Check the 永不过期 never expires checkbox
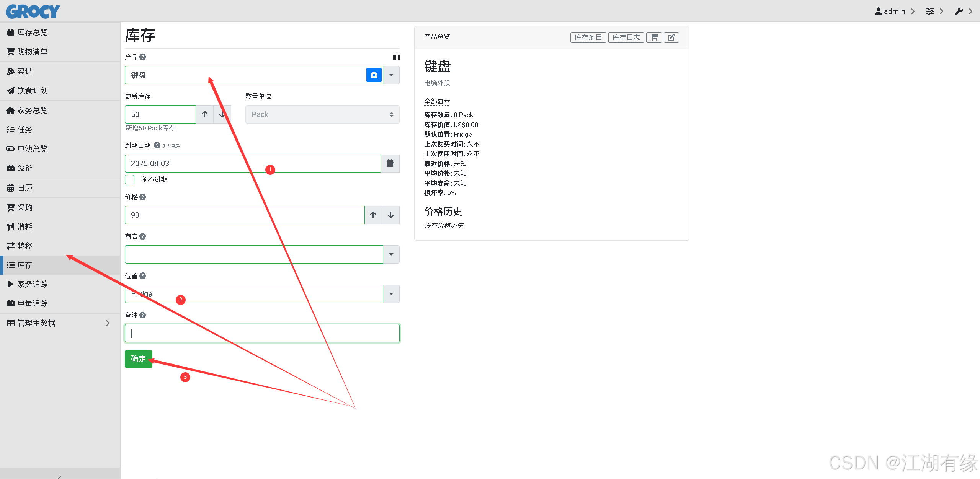The height and width of the screenshot is (479, 980). tap(129, 179)
